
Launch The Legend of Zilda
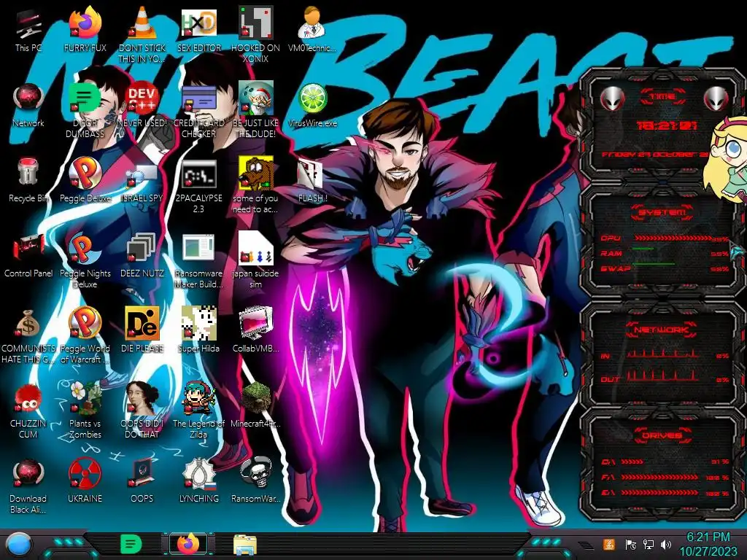[198, 411]
